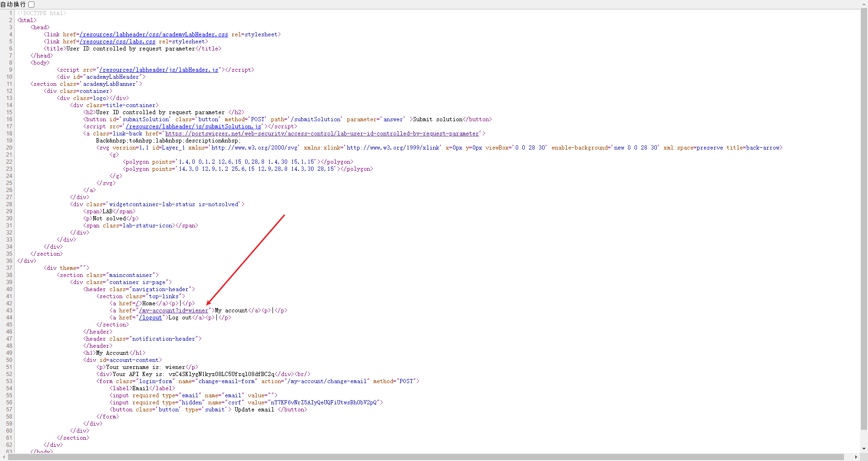This screenshot has width=868, height=461.
Task: Click the first polygon points line
Action: 238,162
